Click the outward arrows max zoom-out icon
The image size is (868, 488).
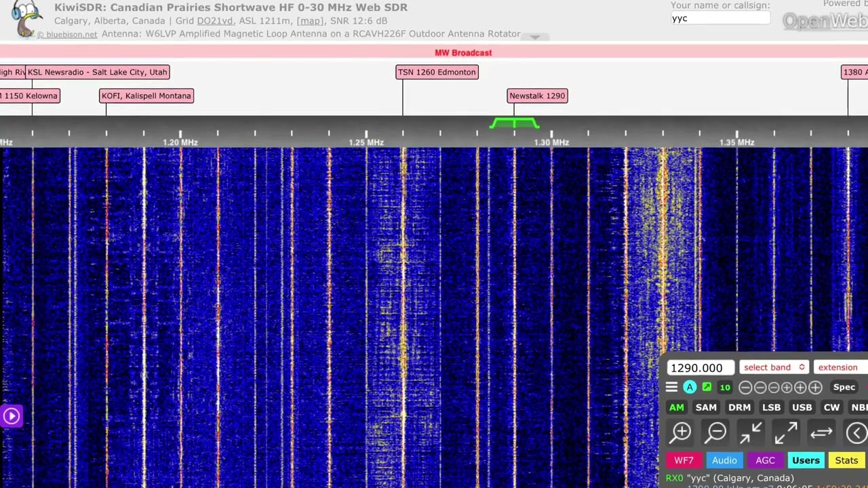click(786, 432)
